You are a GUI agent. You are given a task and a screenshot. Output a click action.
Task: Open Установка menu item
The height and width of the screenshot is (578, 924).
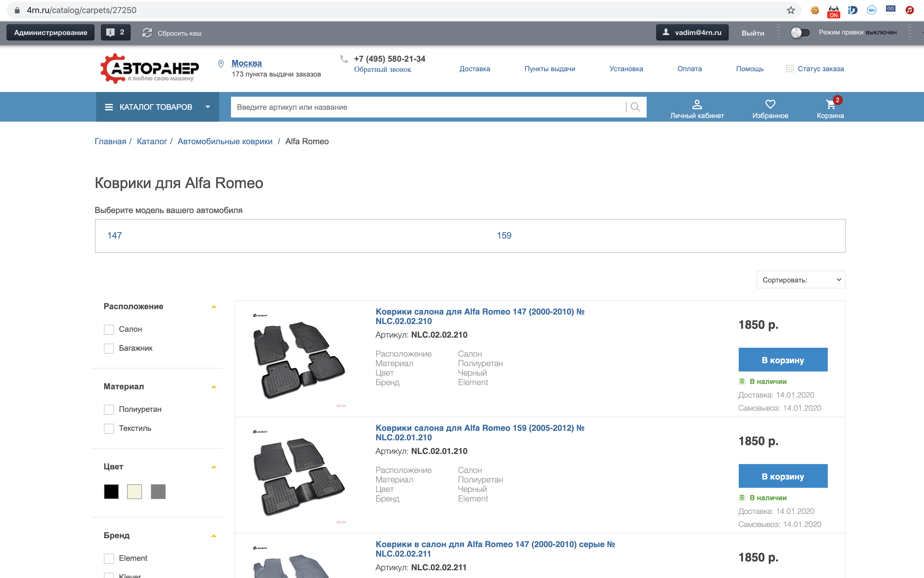(626, 69)
